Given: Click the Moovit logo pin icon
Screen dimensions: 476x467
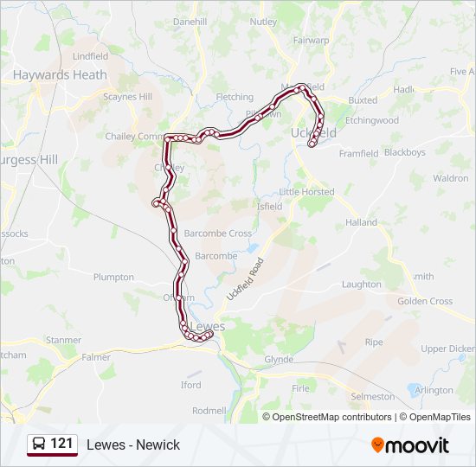Looking at the screenshot, I should coord(377,445).
